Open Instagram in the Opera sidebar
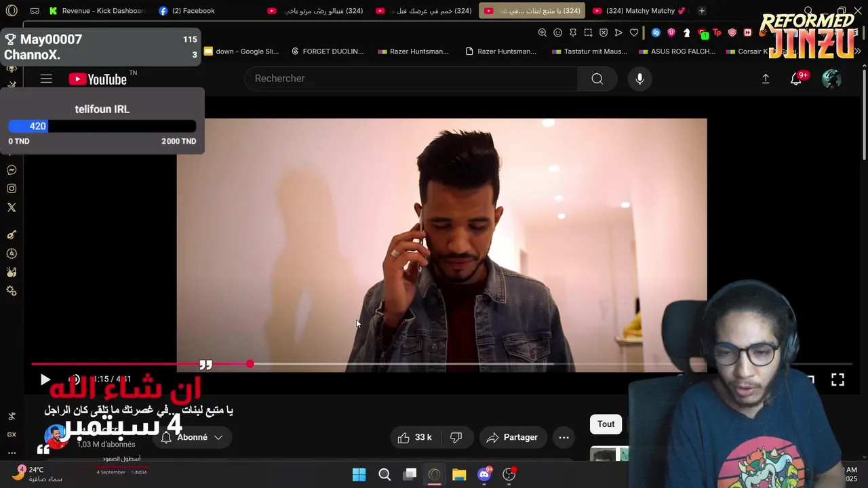 pos(12,189)
